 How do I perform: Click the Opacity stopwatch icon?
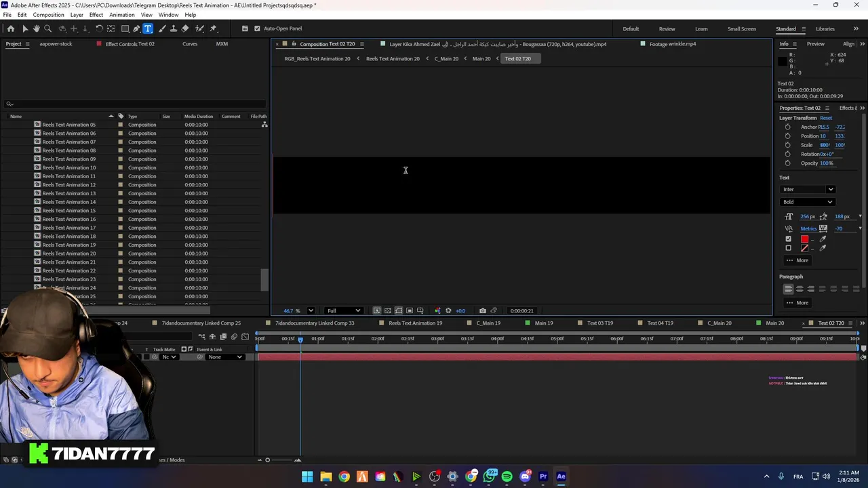click(787, 163)
